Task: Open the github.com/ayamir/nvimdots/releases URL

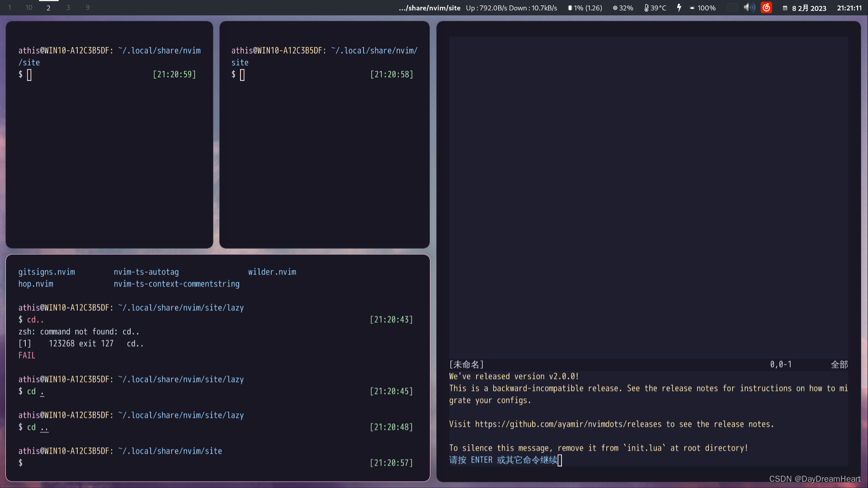Action: point(569,424)
